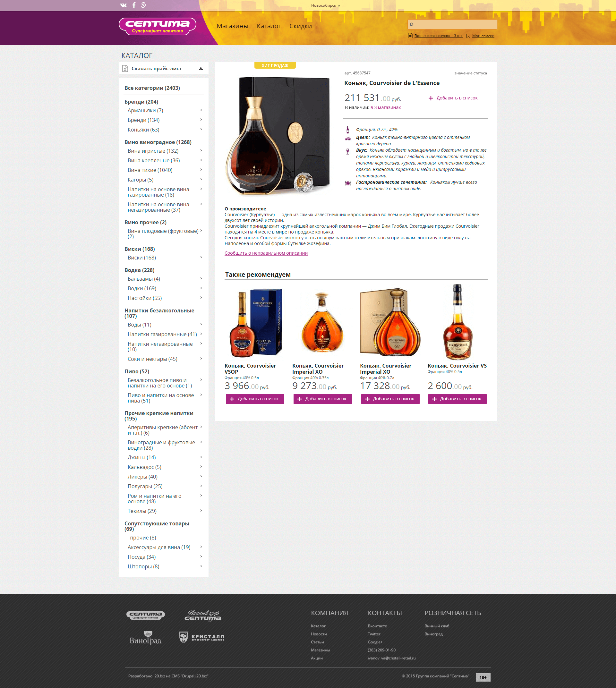Expand the Ликеры (40) category arrow
Image resolution: width=616 pixels, height=688 pixels.
(x=201, y=476)
